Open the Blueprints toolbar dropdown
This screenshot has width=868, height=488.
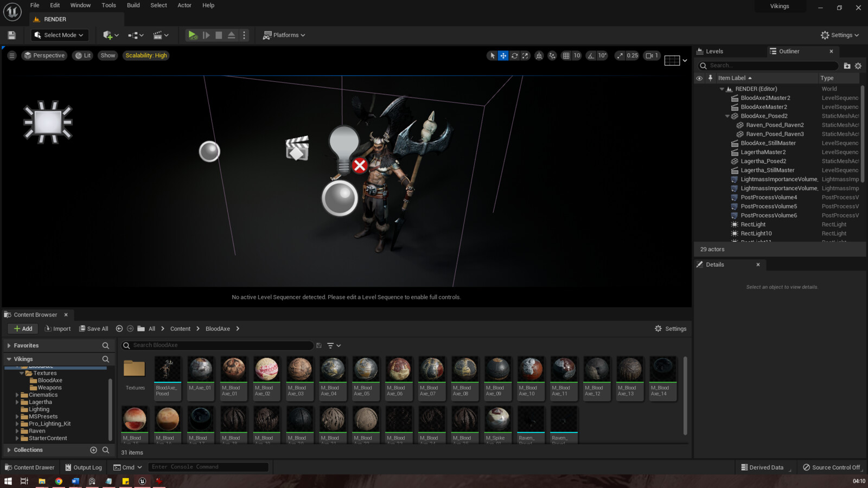pyautogui.click(x=136, y=35)
